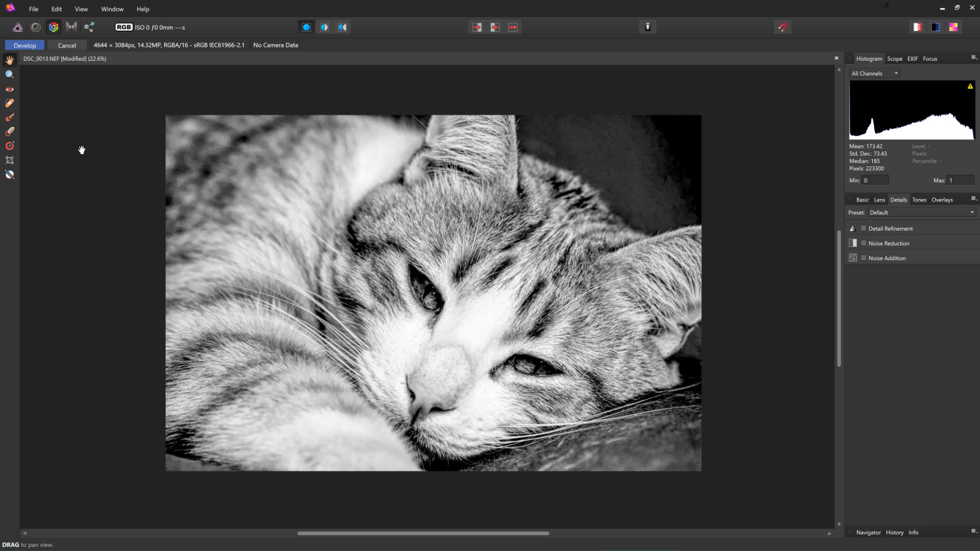Select the Red Eye Removal tool
The width and height of the screenshot is (980, 551).
(10, 89)
